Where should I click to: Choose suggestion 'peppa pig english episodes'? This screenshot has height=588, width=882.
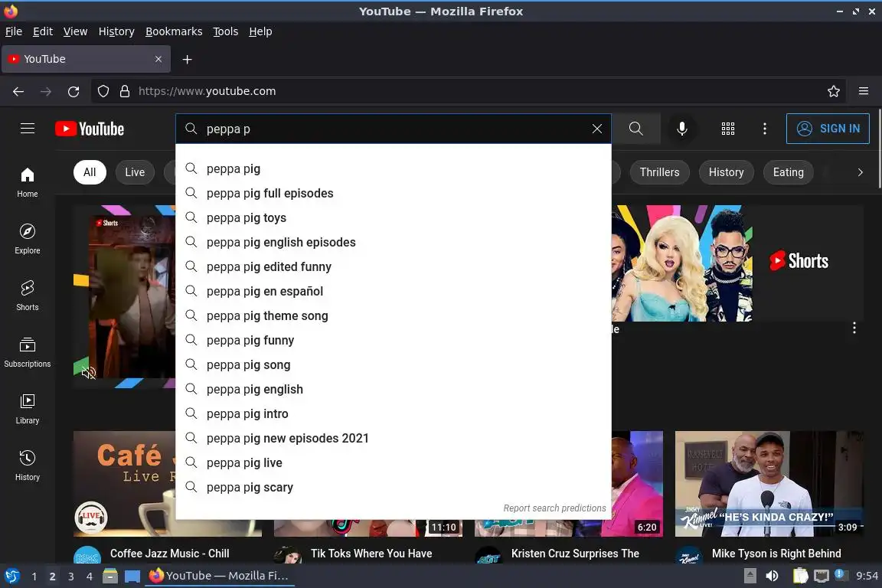394,243
